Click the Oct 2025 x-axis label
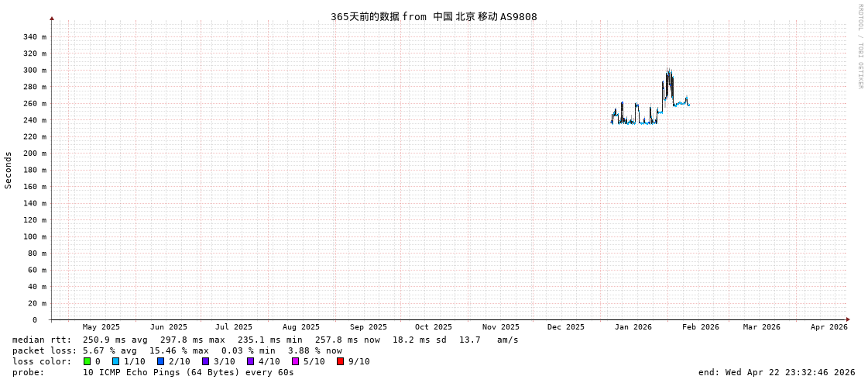The image size is (868, 383). point(433,327)
